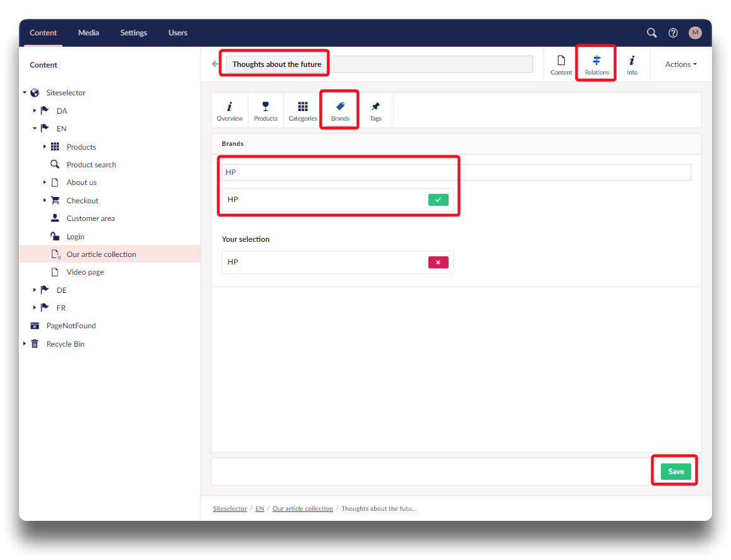The height and width of the screenshot is (560, 731).
Task: Open the Actions dropdown
Action: coord(680,64)
